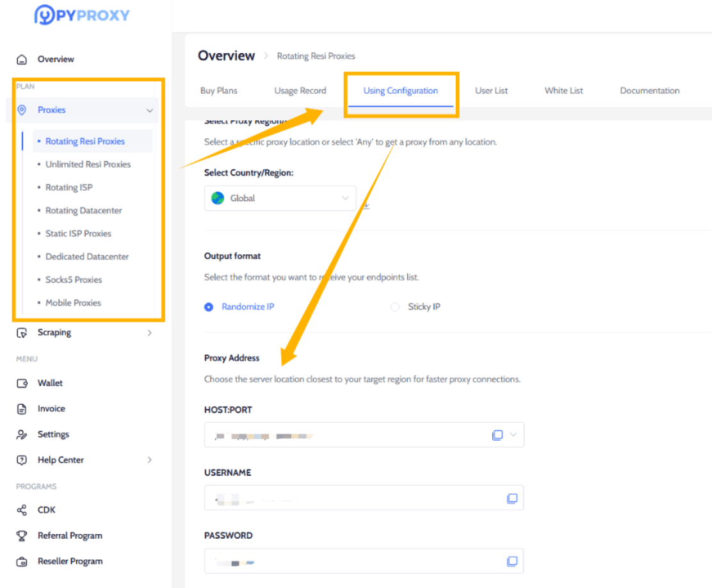
Task: Copy the USERNAME field value
Action: tap(512, 498)
